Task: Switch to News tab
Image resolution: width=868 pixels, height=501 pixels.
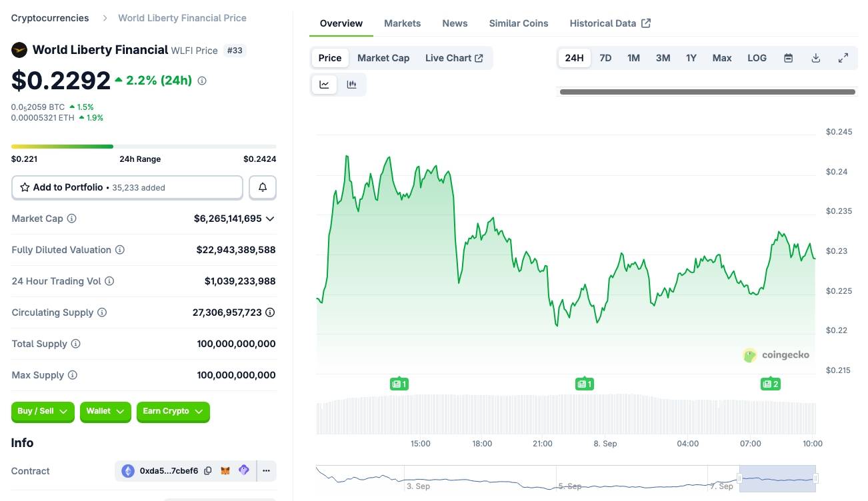Action: click(455, 23)
